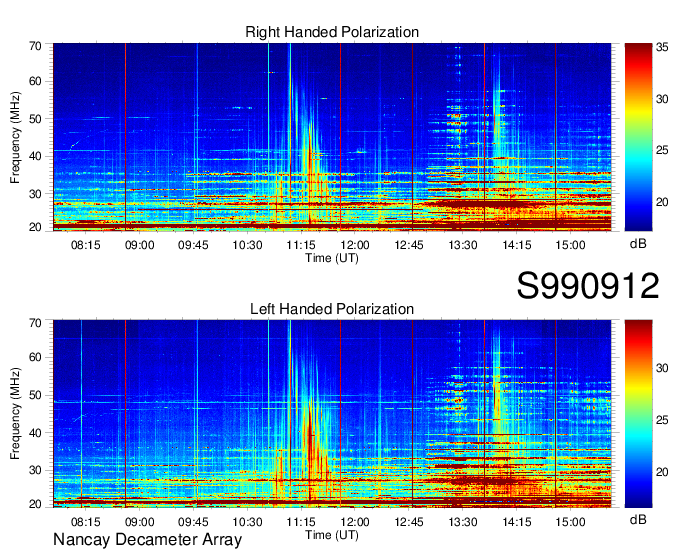Click 14:15 tick under left-handed plot
This screenshot has height=552, width=680.
[x=517, y=522]
